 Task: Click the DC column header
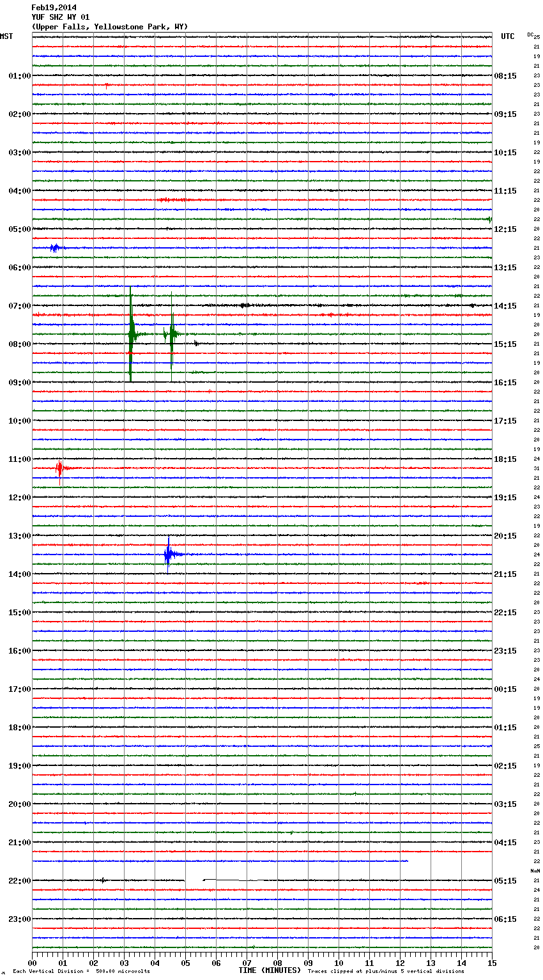(531, 34)
